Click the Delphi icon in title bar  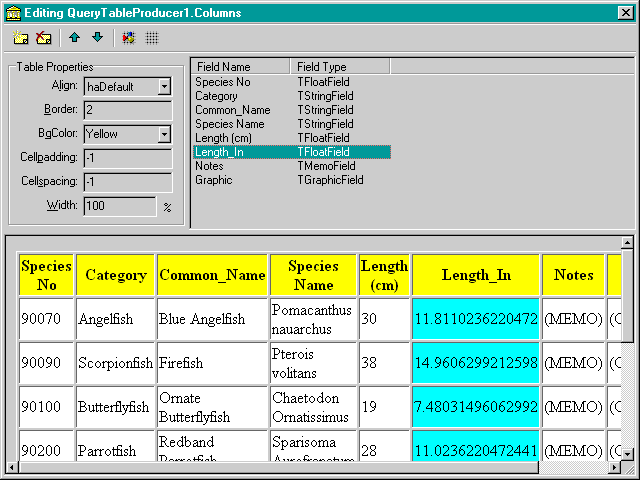(x=11, y=10)
